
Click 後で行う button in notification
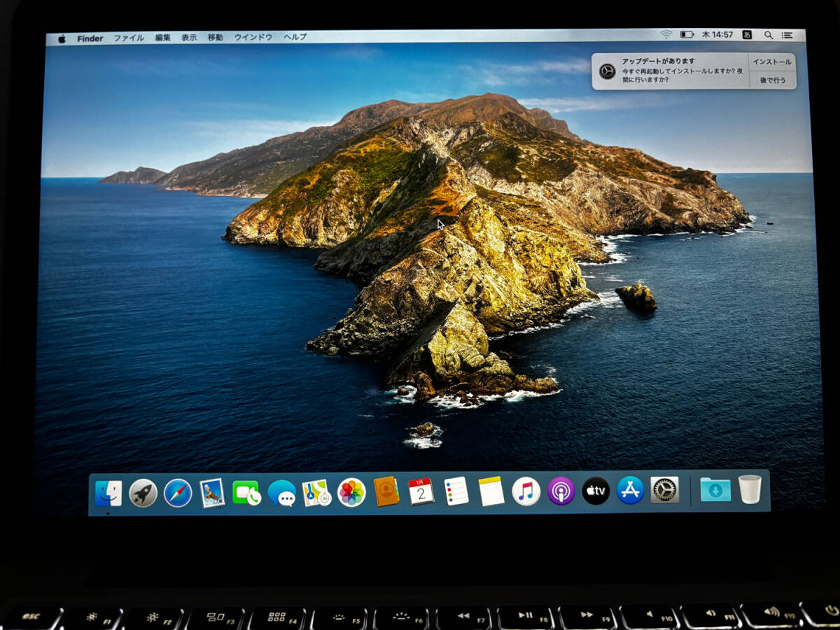772,80
